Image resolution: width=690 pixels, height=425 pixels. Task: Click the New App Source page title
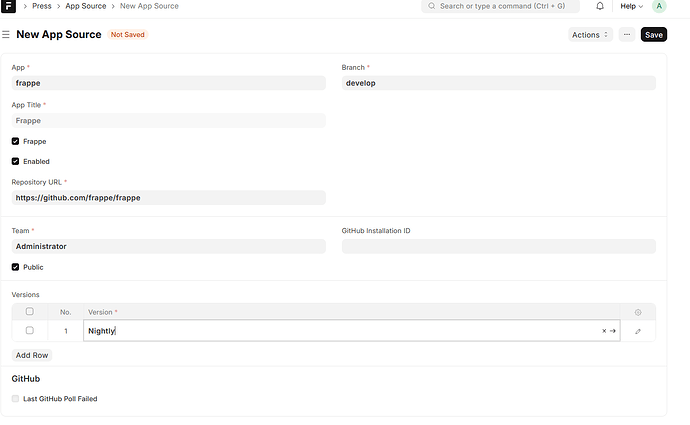click(59, 34)
